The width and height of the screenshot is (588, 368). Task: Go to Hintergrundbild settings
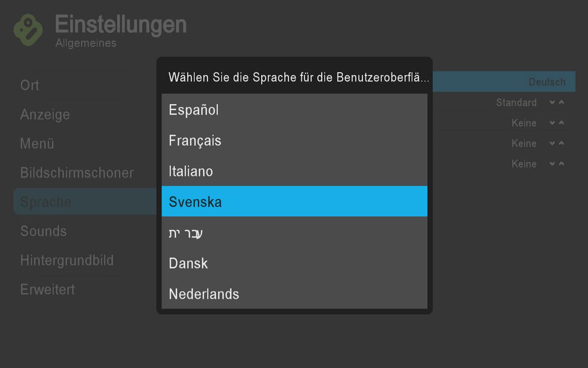67,261
